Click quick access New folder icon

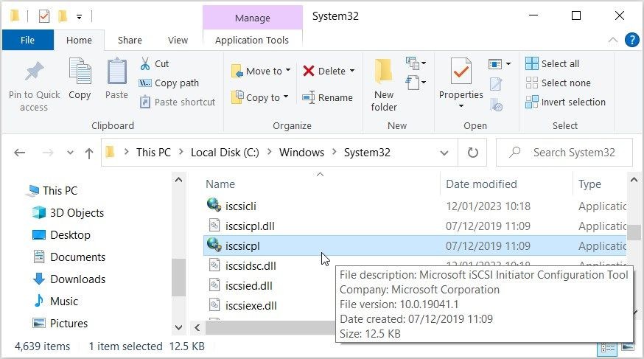(x=63, y=16)
